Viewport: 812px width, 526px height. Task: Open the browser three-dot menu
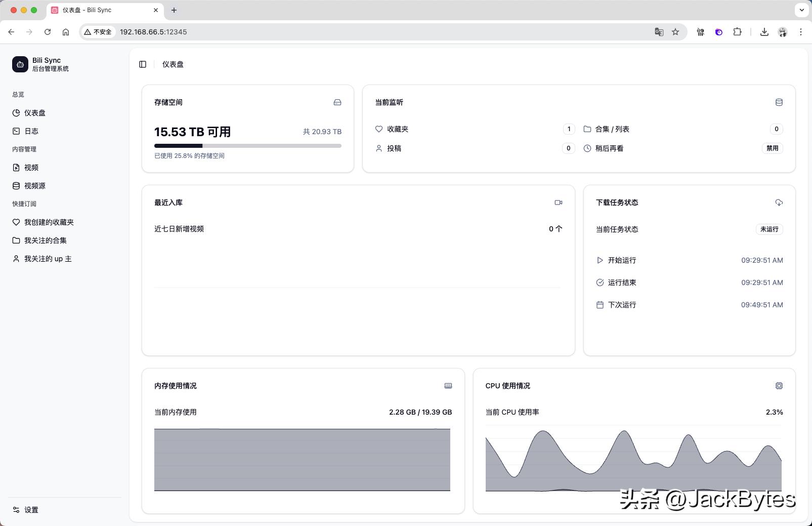[x=801, y=32]
